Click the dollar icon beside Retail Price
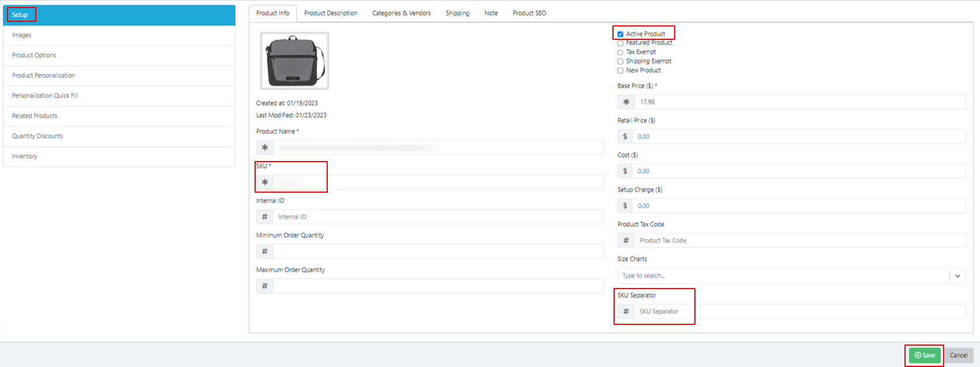 click(x=625, y=137)
